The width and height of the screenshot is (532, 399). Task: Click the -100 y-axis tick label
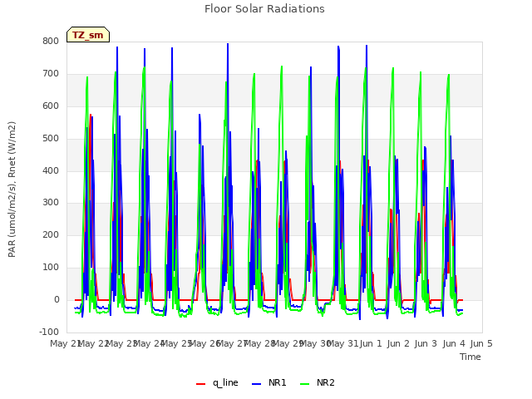pos(49,332)
